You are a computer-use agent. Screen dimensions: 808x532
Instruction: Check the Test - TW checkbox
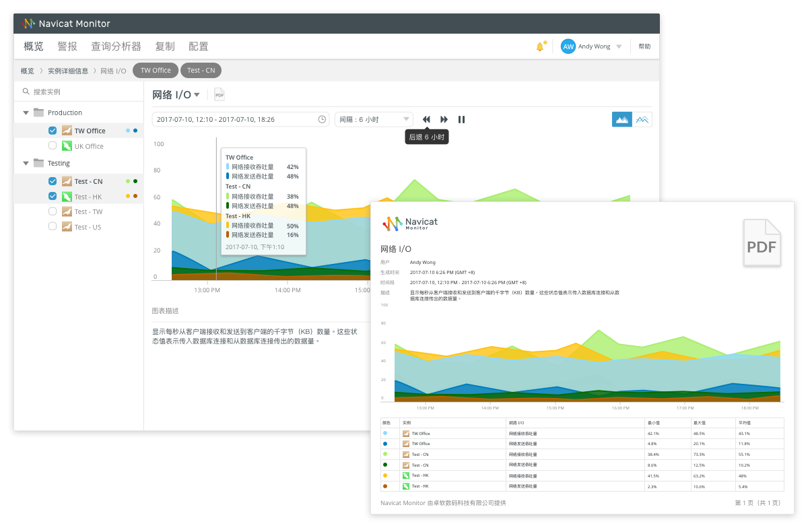(53, 211)
